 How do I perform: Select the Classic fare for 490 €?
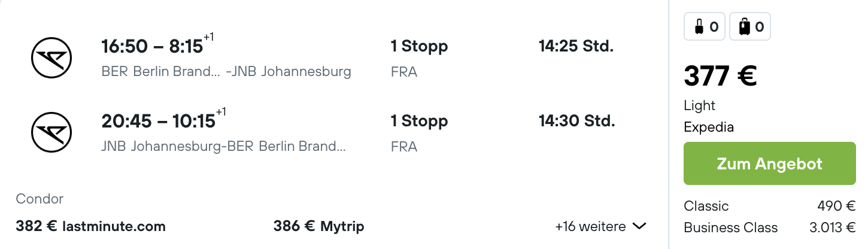770,207
